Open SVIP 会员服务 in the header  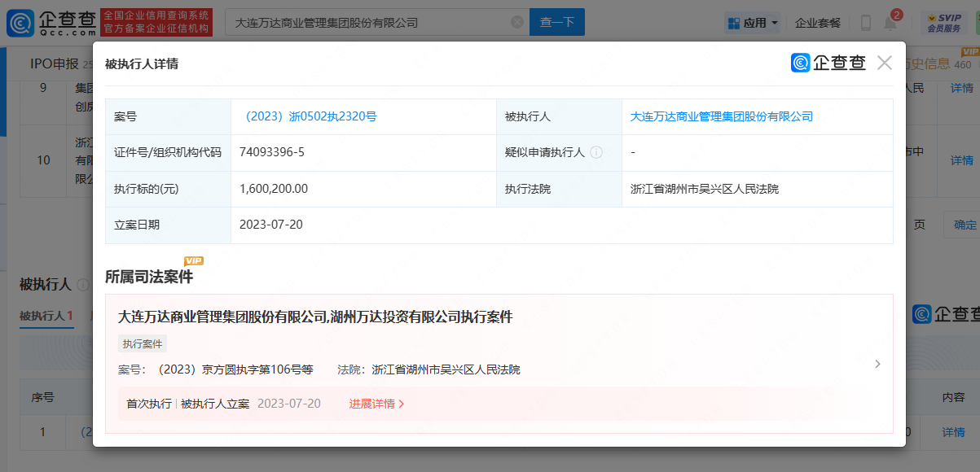click(943, 23)
